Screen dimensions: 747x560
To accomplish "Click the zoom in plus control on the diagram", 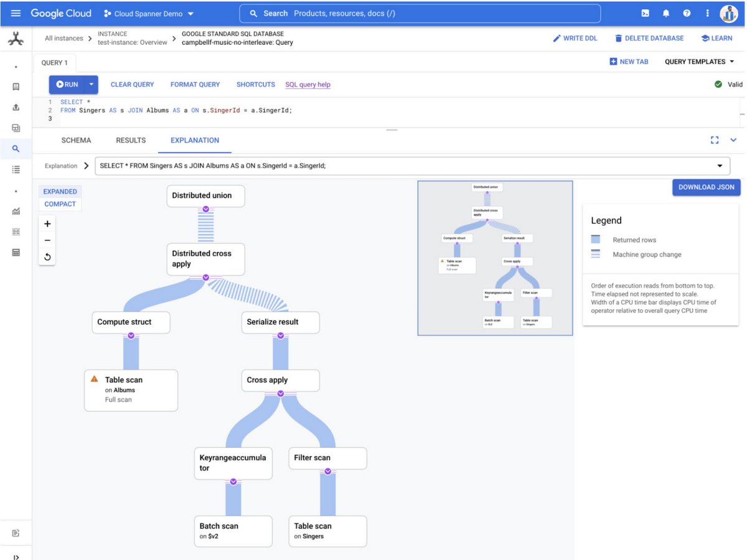I will (47, 223).
